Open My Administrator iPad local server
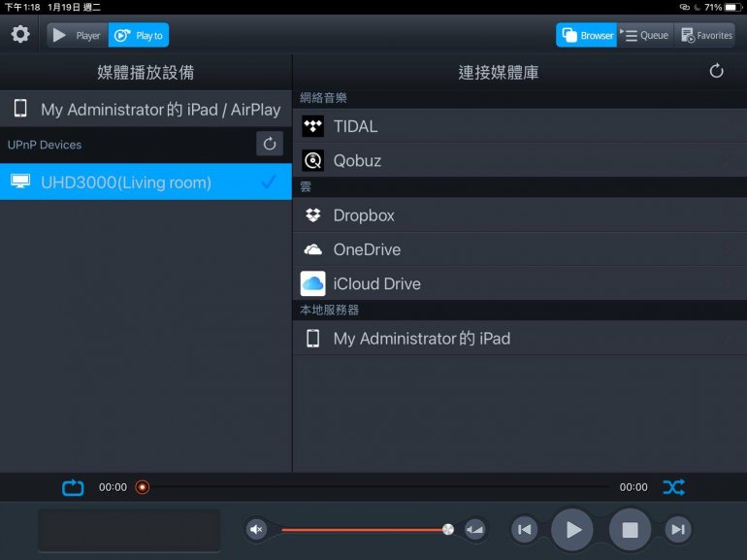 click(520, 339)
